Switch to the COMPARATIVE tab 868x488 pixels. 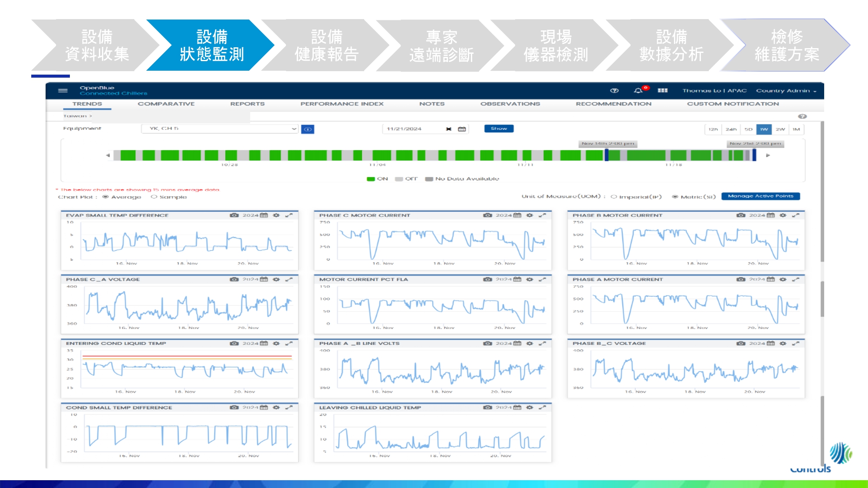point(166,104)
